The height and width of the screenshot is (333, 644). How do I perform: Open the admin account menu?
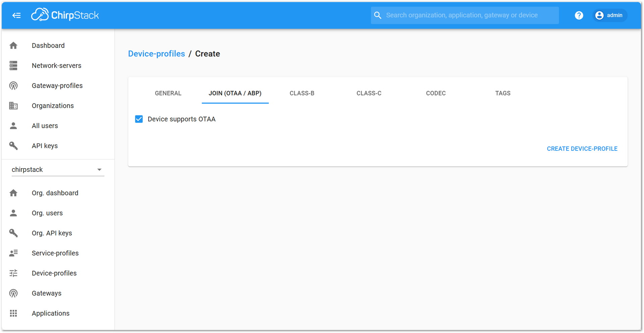610,15
